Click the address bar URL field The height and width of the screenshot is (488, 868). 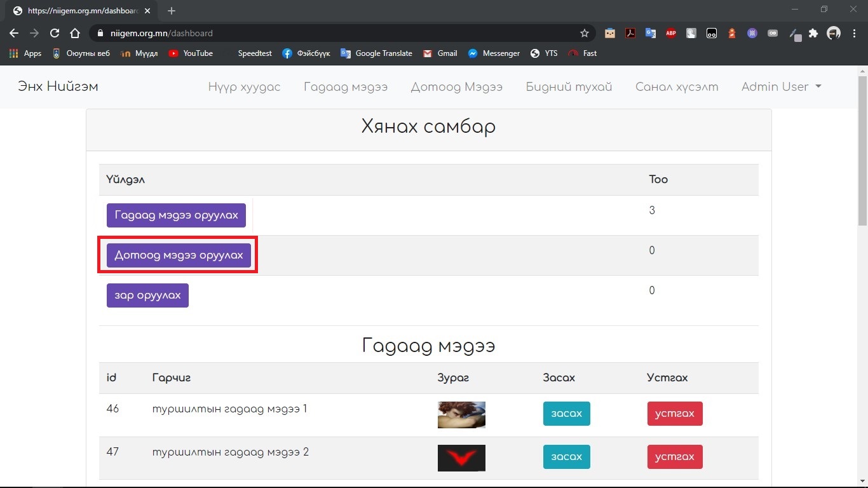pos(337,33)
